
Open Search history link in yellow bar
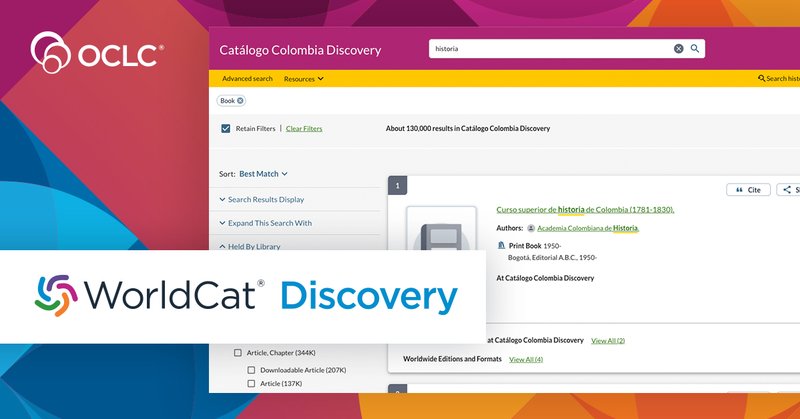click(x=779, y=79)
